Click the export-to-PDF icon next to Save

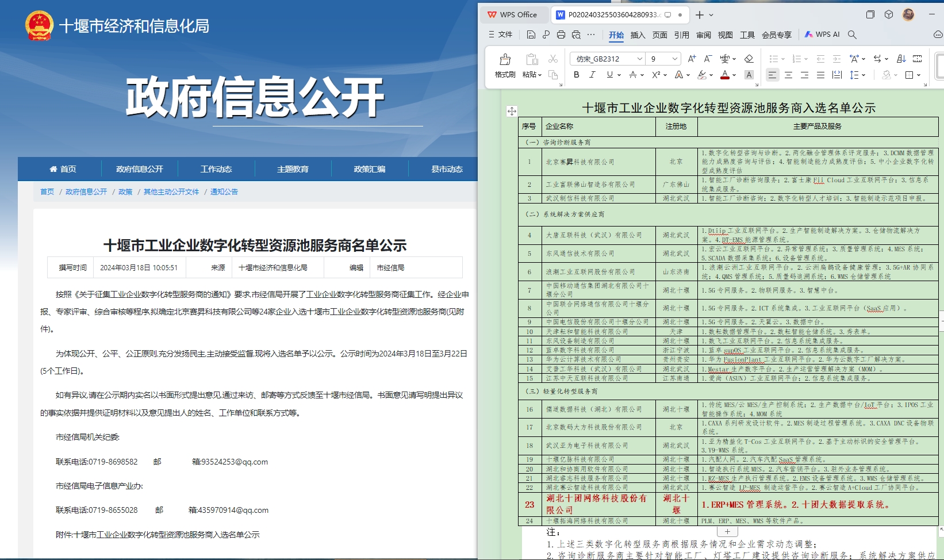coord(546,34)
